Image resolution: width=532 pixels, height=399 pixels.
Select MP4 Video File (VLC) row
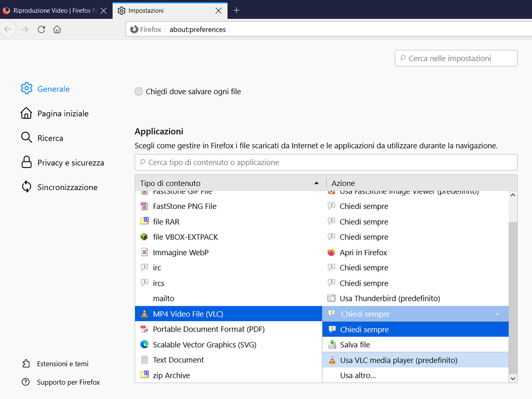(x=228, y=314)
